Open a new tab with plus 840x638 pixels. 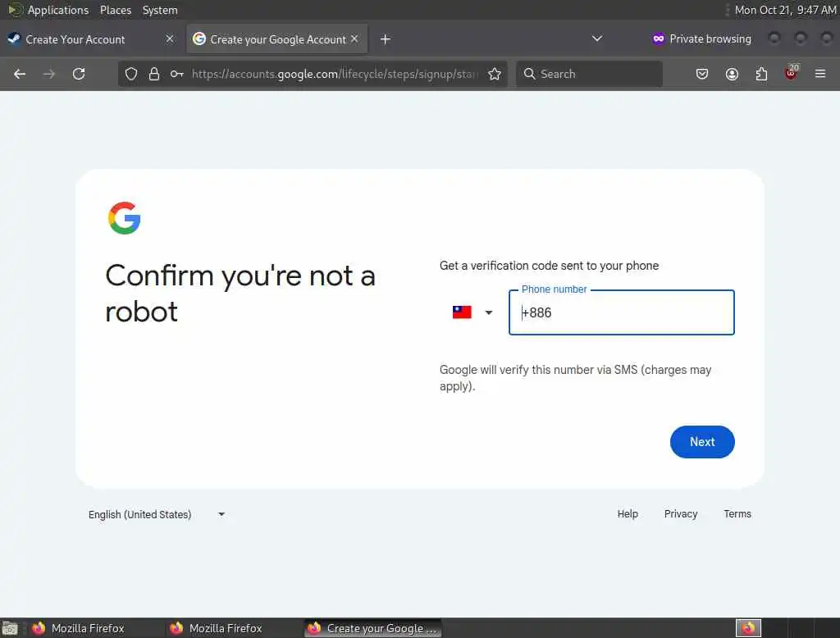click(x=386, y=39)
